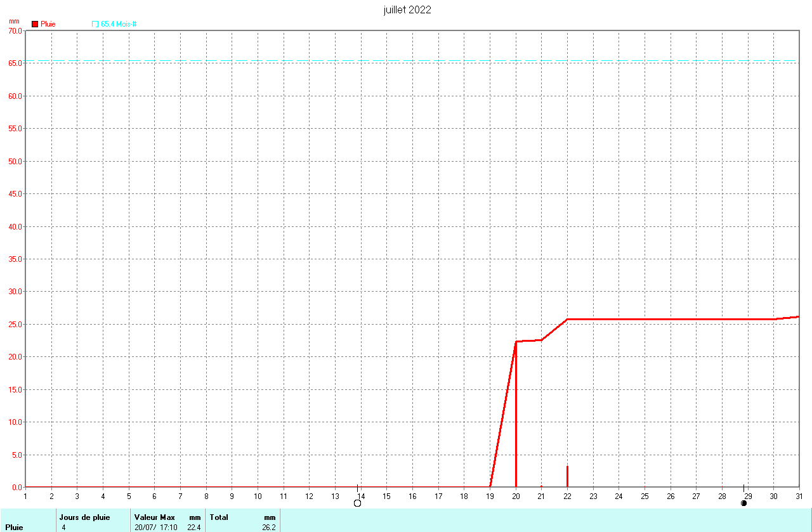Viewport: 812px width, 532px height.
Task: Click the small red bar at day 22
Action: pos(567,476)
